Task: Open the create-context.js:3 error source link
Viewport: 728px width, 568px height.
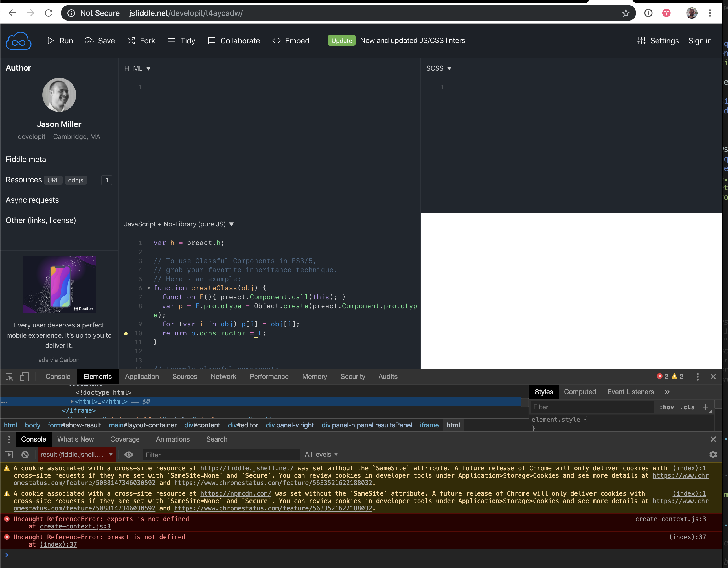Action: [670, 519]
